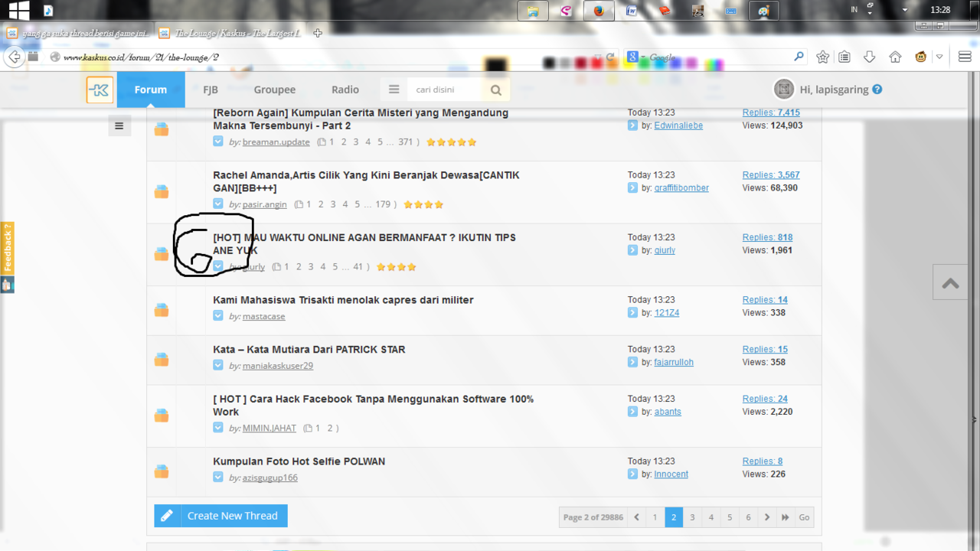The height and width of the screenshot is (551, 980).
Task: Go to last post by 121Z4 arrow
Action: [632, 313]
